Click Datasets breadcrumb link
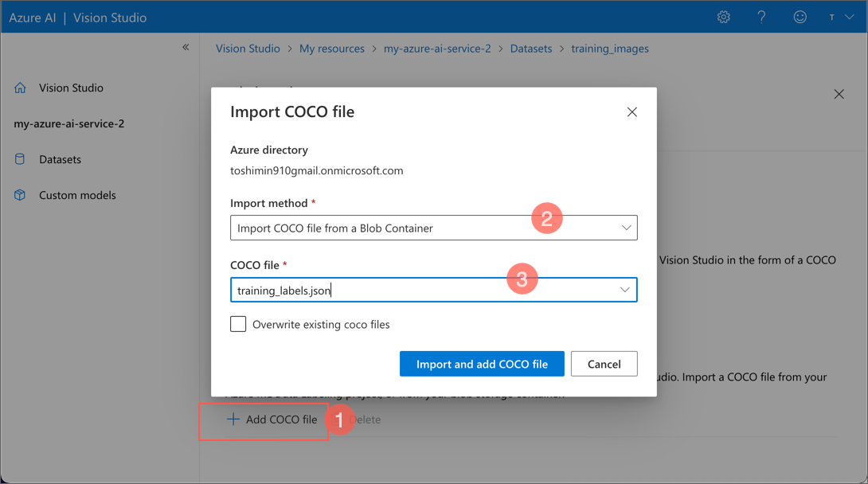The image size is (868, 484). coord(531,49)
